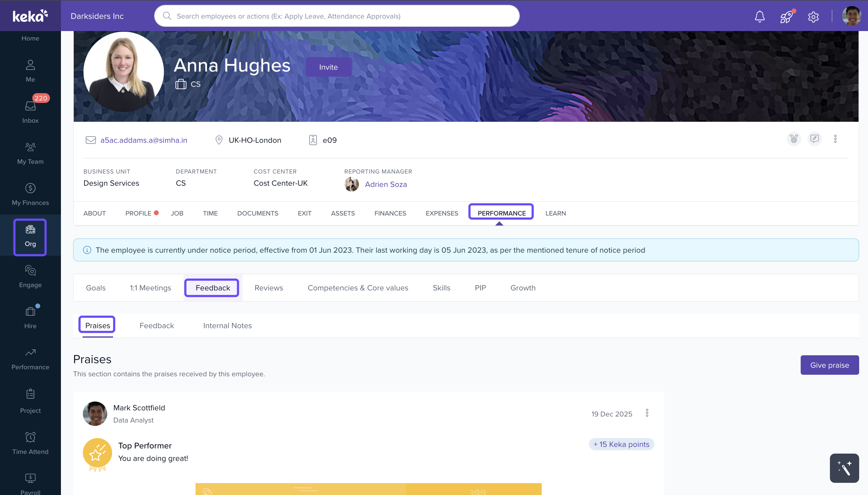The height and width of the screenshot is (495, 868).
Task: Open Inbox in the sidebar
Action: coord(30,111)
